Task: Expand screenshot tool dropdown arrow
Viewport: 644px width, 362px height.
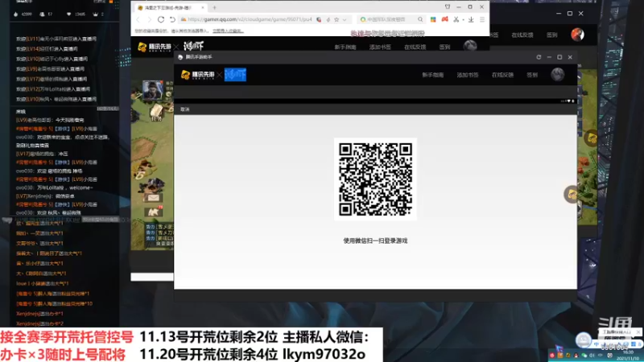Action: 463,19
